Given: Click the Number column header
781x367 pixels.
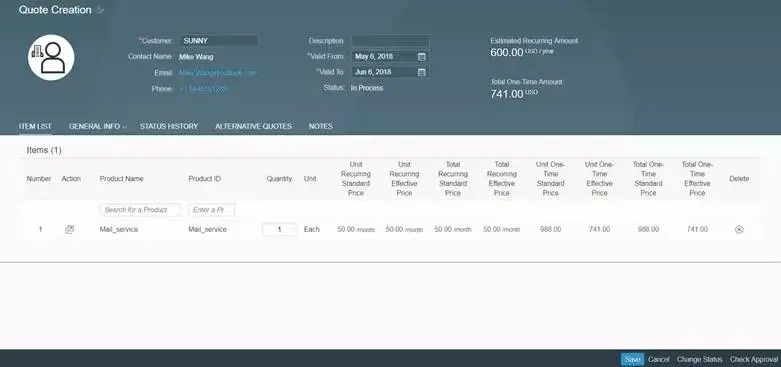Looking at the screenshot, I should pyautogui.click(x=39, y=179).
